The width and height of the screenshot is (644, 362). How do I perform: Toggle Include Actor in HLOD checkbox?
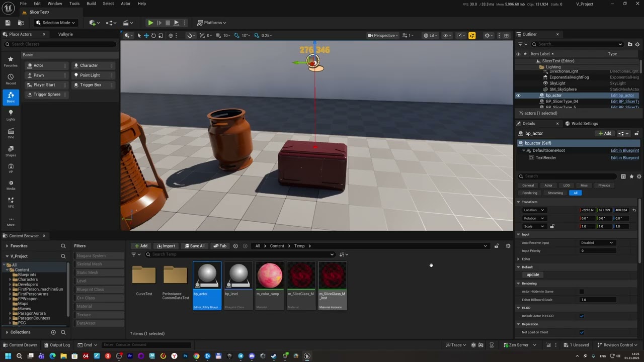coord(582,316)
